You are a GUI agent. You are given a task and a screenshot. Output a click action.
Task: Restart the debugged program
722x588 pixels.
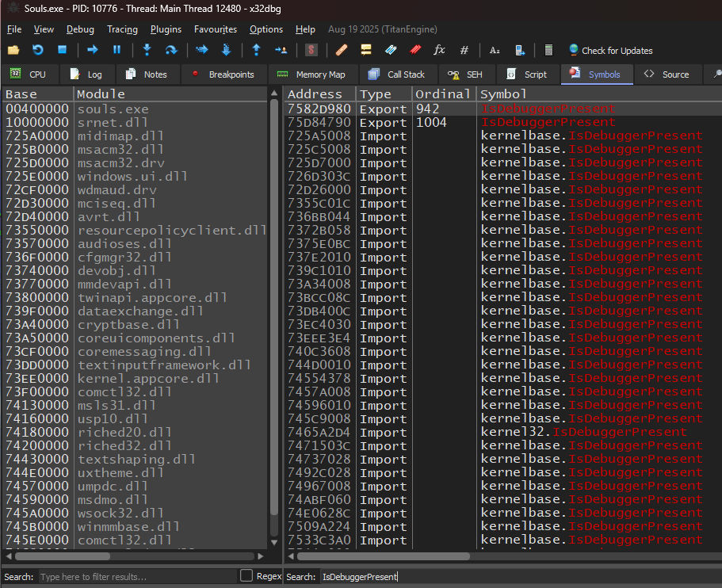tap(37, 50)
